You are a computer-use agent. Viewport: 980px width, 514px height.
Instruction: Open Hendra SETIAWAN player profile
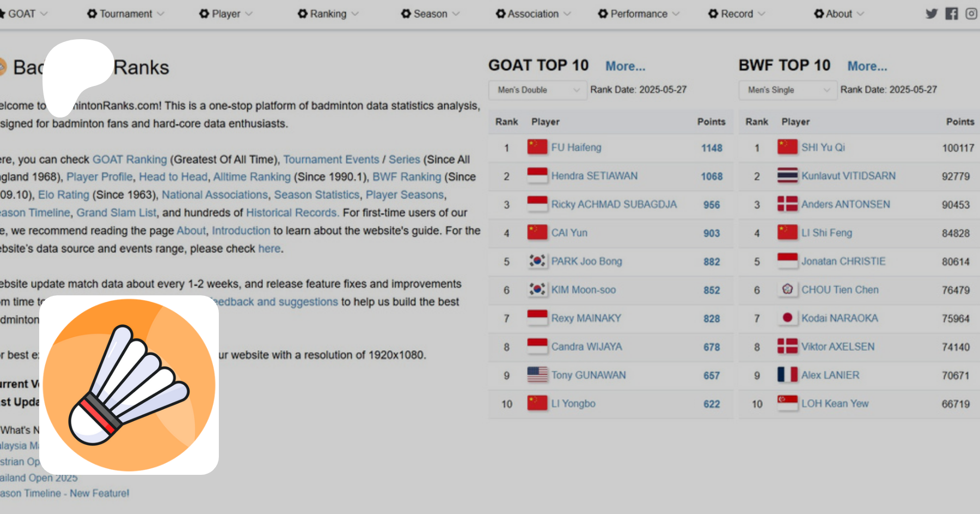coord(594,176)
